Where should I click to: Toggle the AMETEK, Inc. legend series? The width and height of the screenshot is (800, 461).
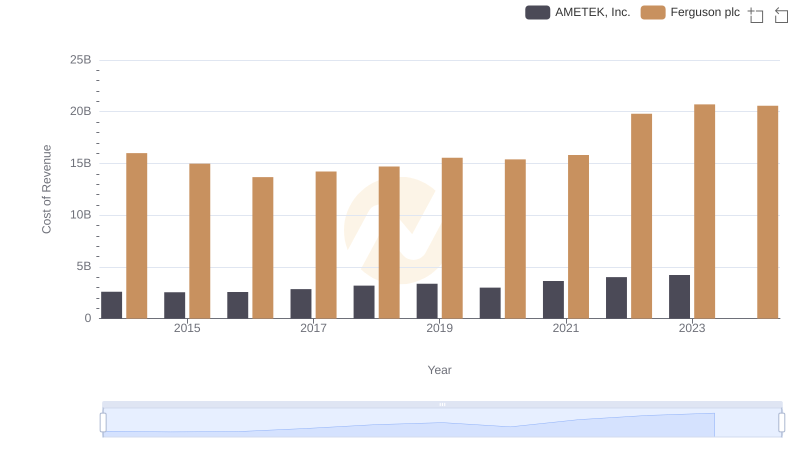coord(578,12)
